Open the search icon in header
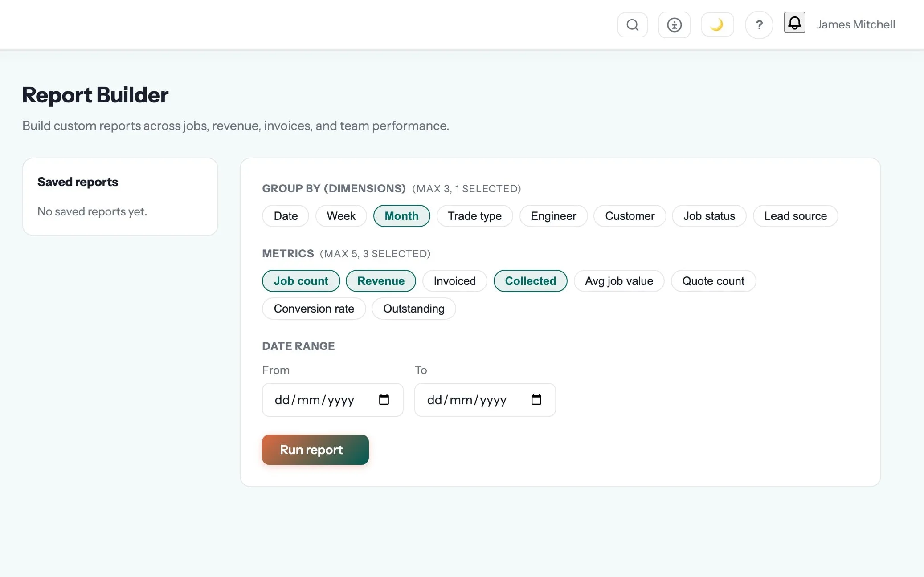Screen dimensions: 924x577 pos(632,25)
